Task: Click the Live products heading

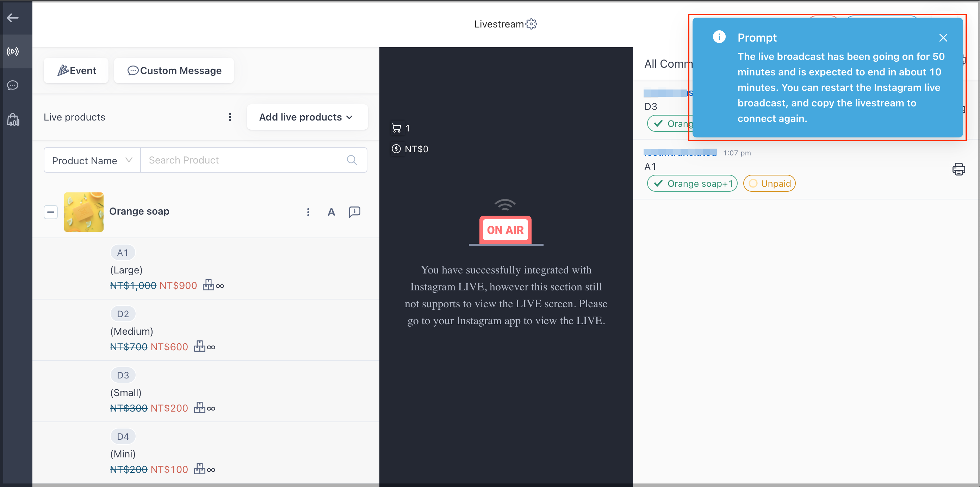Action: [74, 117]
